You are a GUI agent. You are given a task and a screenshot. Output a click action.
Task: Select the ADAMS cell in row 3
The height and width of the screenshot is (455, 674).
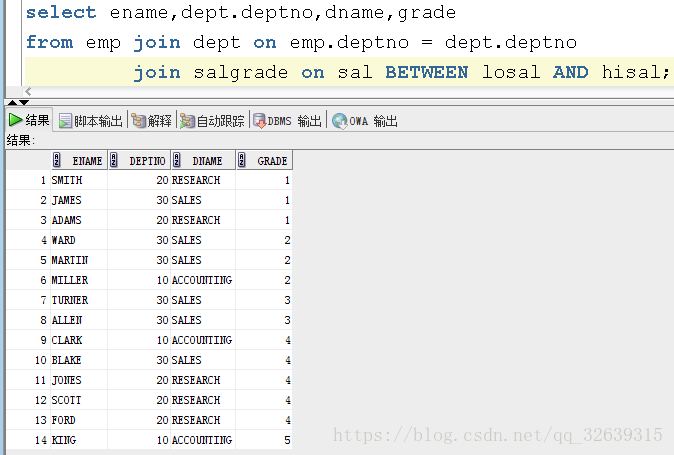click(x=79, y=220)
